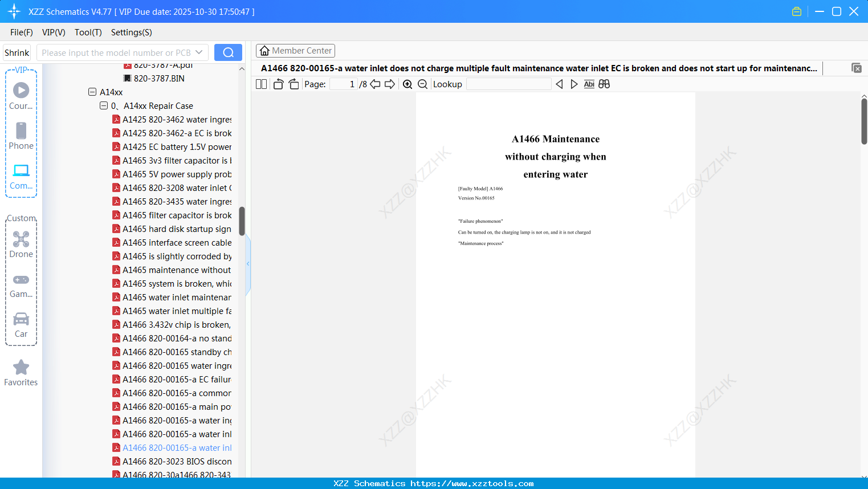Open the Drone category
The height and width of the screenshot is (489, 868).
pos(21,244)
